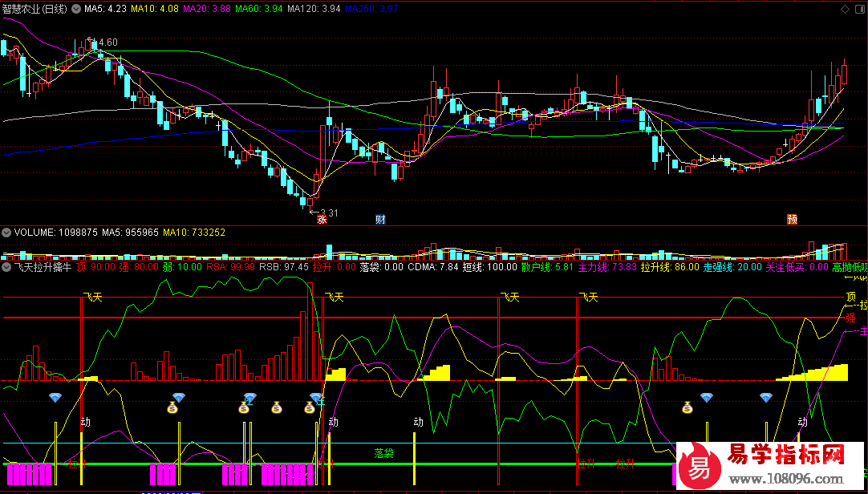Click the blue MA250: 3.97 label
This screenshot has height=494, width=868.
(x=371, y=9)
